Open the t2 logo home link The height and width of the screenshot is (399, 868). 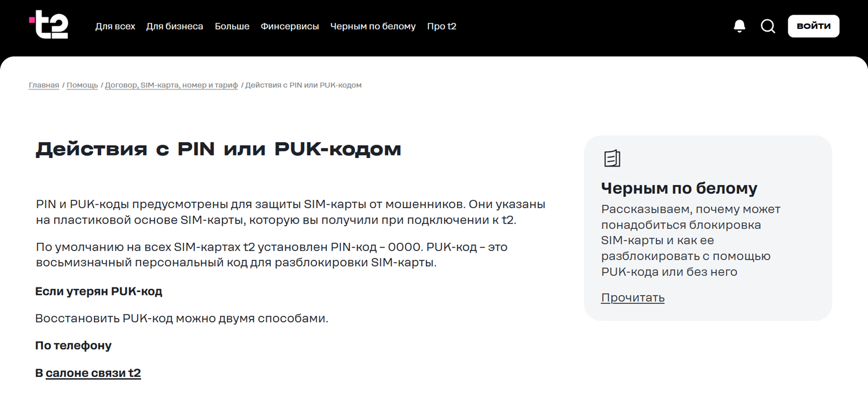click(x=49, y=25)
